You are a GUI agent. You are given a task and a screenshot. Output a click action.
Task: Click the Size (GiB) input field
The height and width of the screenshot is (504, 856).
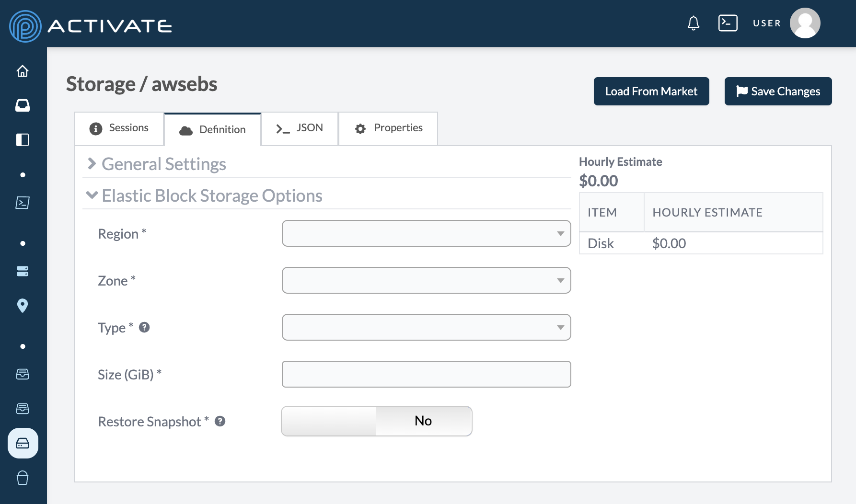coord(427,374)
